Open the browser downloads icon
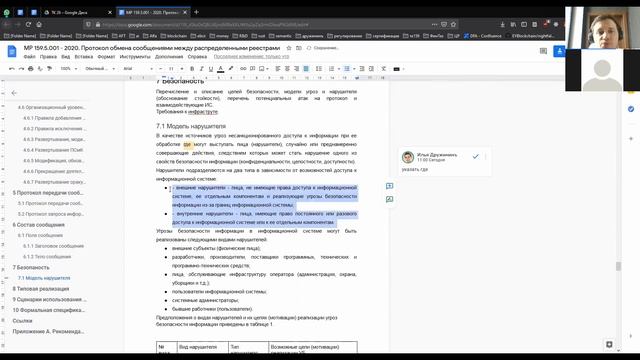 click(x=502, y=24)
